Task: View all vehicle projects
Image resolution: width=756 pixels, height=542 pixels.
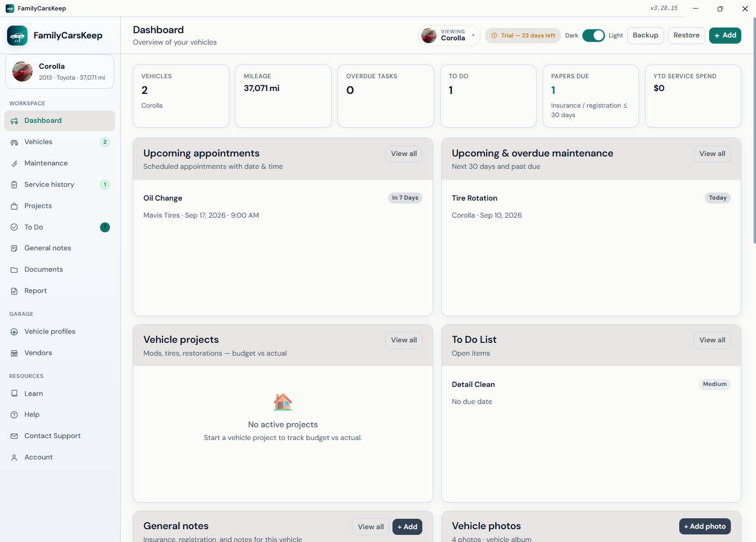Action: pyautogui.click(x=404, y=340)
